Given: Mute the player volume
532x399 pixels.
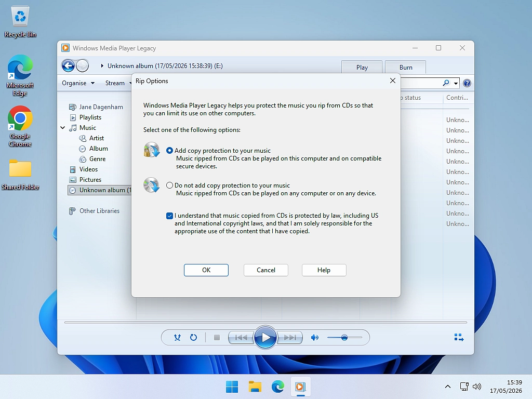Looking at the screenshot, I should pyautogui.click(x=314, y=338).
